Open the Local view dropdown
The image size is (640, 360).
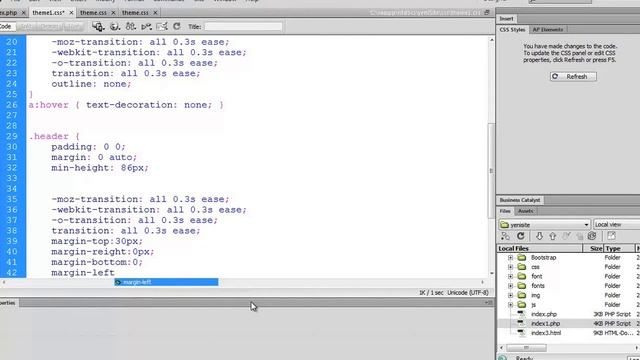pyautogui.click(x=617, y=225)
